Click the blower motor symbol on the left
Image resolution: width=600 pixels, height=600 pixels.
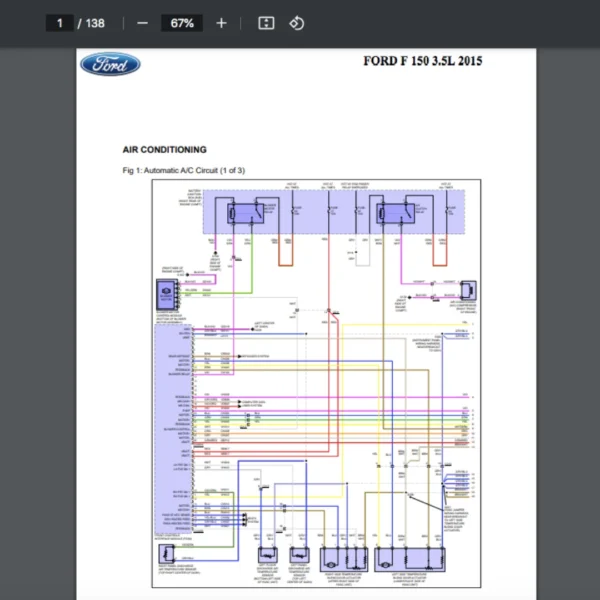click(165, 292)
